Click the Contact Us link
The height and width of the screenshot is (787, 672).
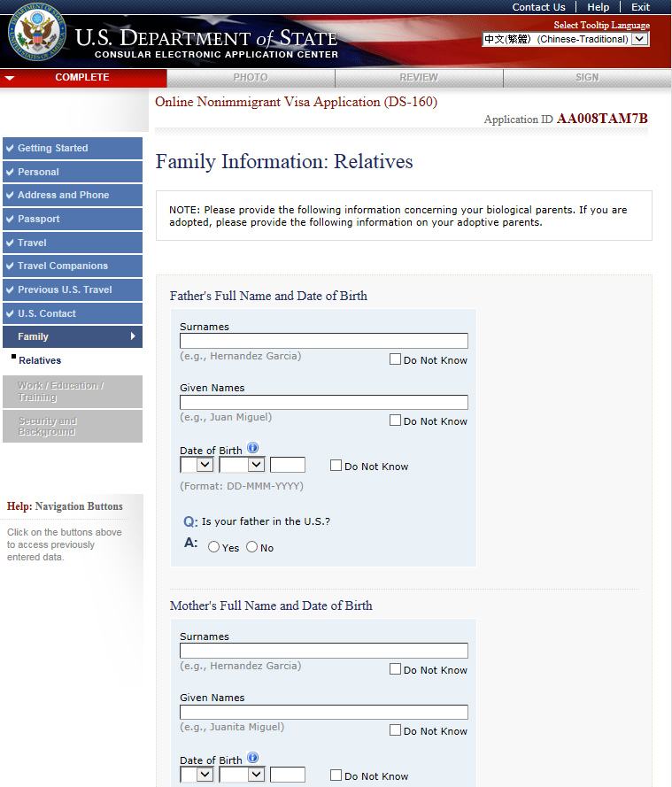pyautogui.click(x=538, y=7)
